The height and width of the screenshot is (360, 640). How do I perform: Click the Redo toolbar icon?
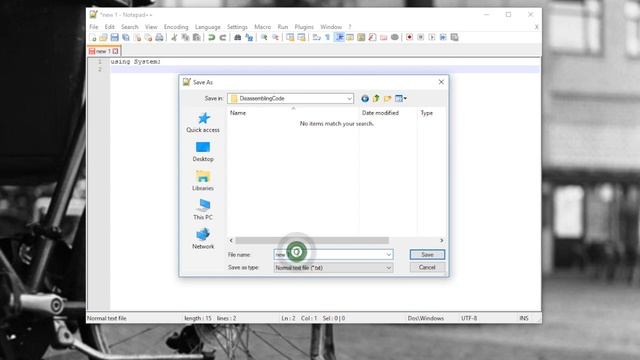pos(223,38)
